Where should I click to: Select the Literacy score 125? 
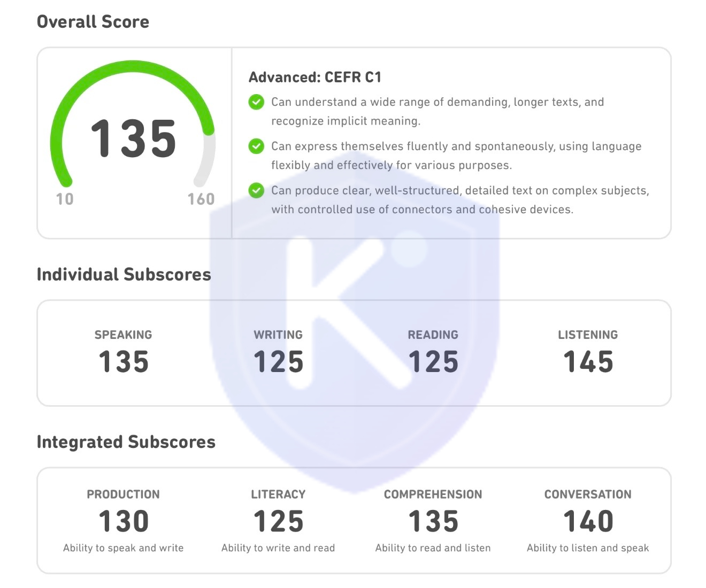(x=278, y=521)
